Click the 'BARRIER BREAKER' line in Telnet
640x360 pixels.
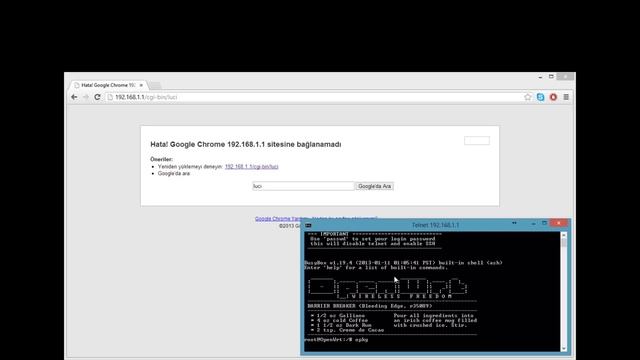click(370, 306)
